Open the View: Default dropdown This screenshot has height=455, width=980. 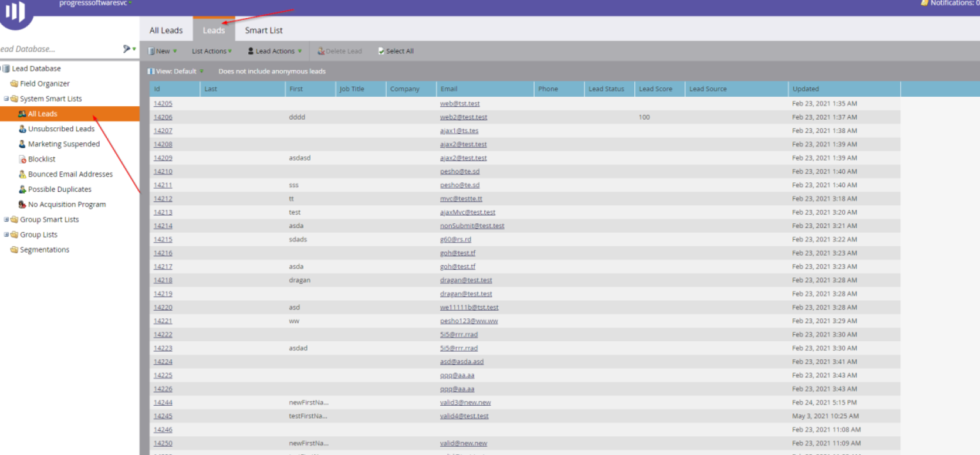click(x=176, y=71)
